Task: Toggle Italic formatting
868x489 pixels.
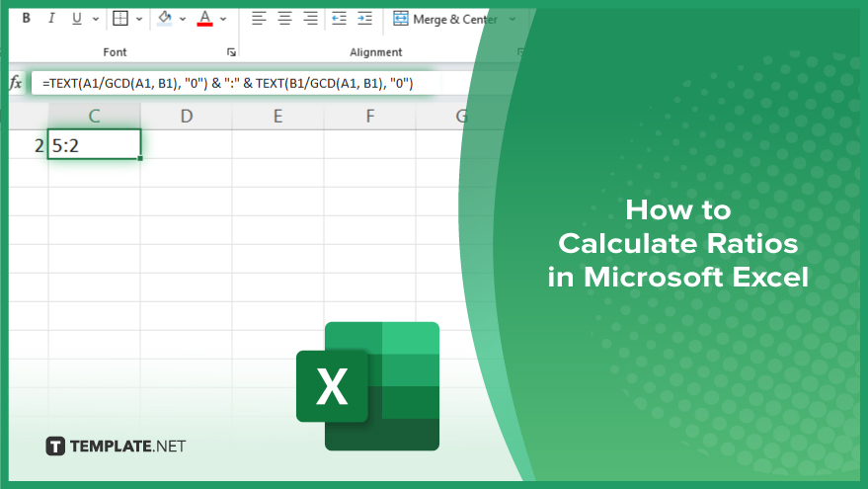Action: point(51,18)
